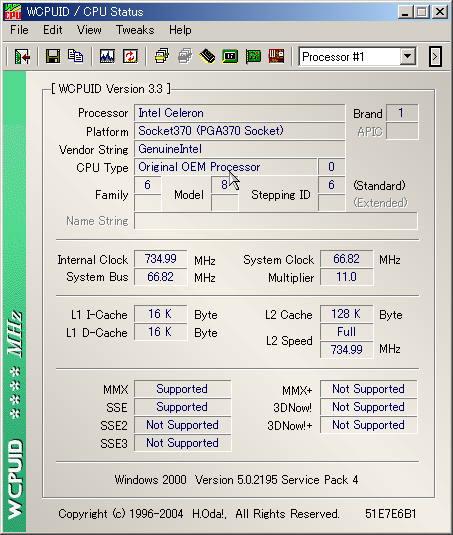
Task: Click the floppy disk save icon
Action: click(x=53, y=56)
